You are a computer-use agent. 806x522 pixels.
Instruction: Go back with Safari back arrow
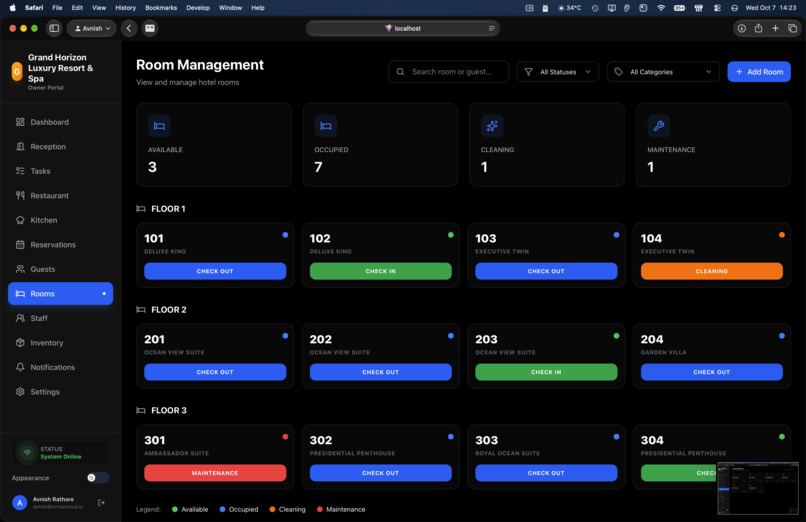click(x=129, y=28)
